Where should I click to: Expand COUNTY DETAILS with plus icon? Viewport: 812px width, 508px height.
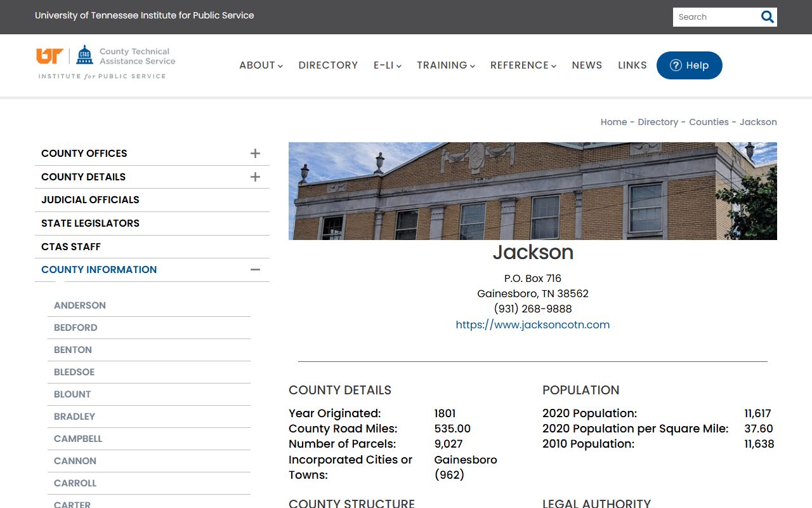255,177
